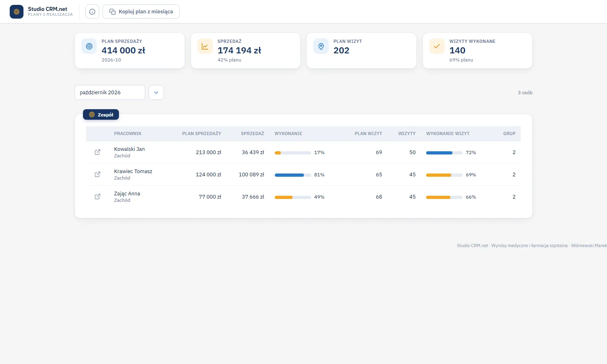Sort by Plan sprzedaży column header
The image size is (607, 364).
pos(202,133)
